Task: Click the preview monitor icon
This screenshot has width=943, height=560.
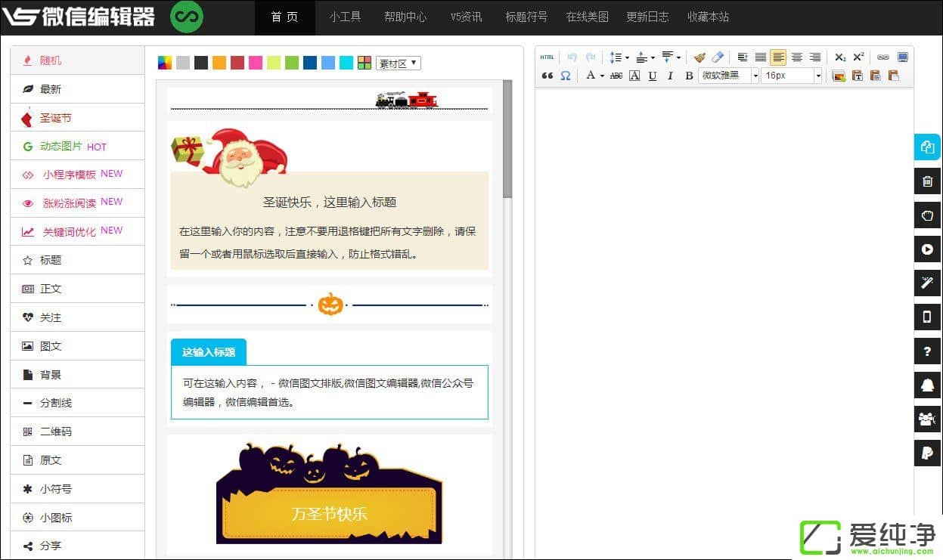Action: [902, 57]
